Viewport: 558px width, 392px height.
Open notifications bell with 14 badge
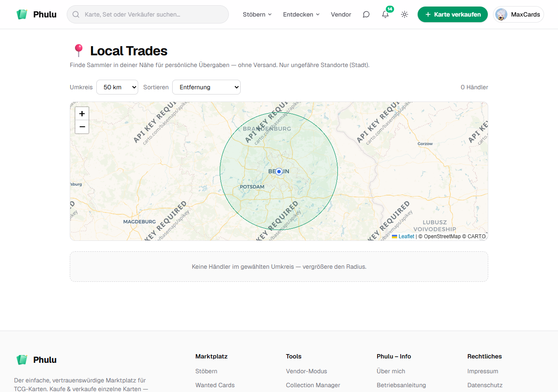385,14
